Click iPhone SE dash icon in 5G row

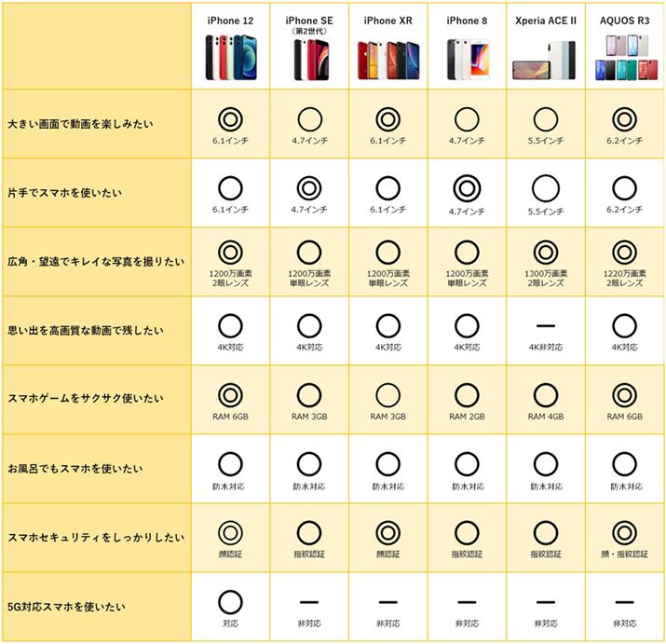[309, 603]
